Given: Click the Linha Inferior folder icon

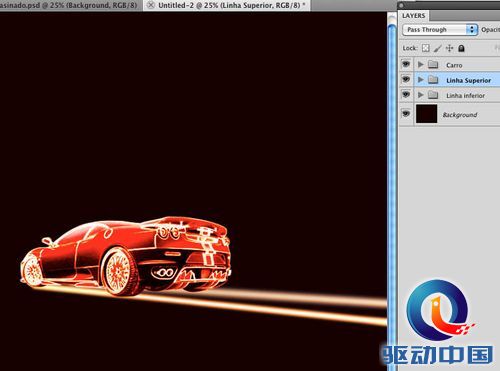Looking at the screenshot, I should 433,95.
